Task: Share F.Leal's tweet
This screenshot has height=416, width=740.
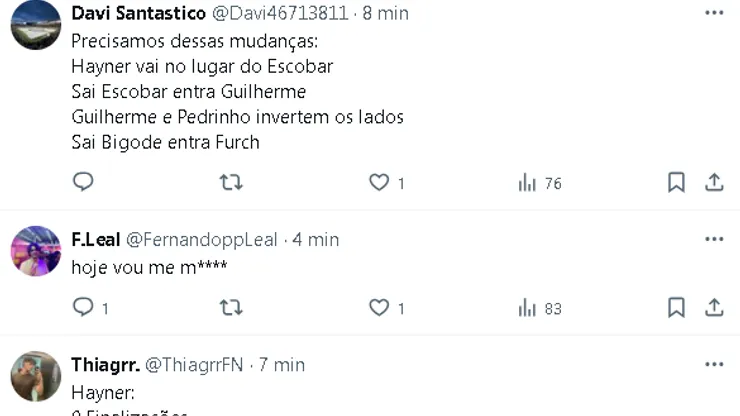Action: click(x=714, y=308)
